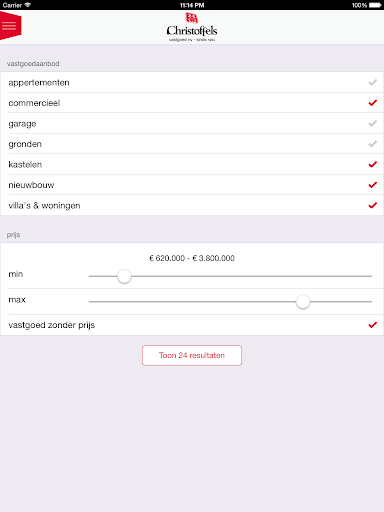Tap the Christoffels logo
This screenshot has height=512, width=384.
tap(192, 27)
